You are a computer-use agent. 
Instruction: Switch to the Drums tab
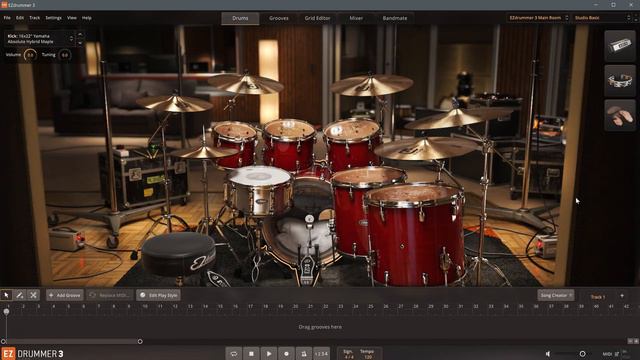click(x=240, y=18)
